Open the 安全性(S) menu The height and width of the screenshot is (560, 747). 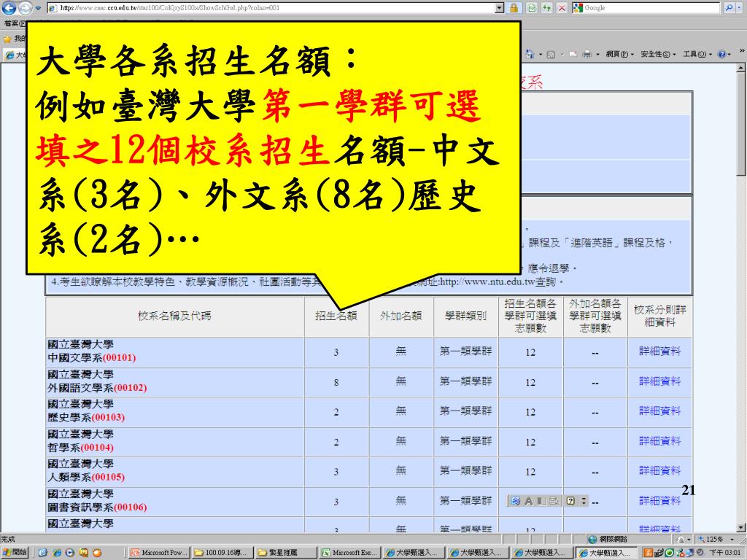coord(658,54)
